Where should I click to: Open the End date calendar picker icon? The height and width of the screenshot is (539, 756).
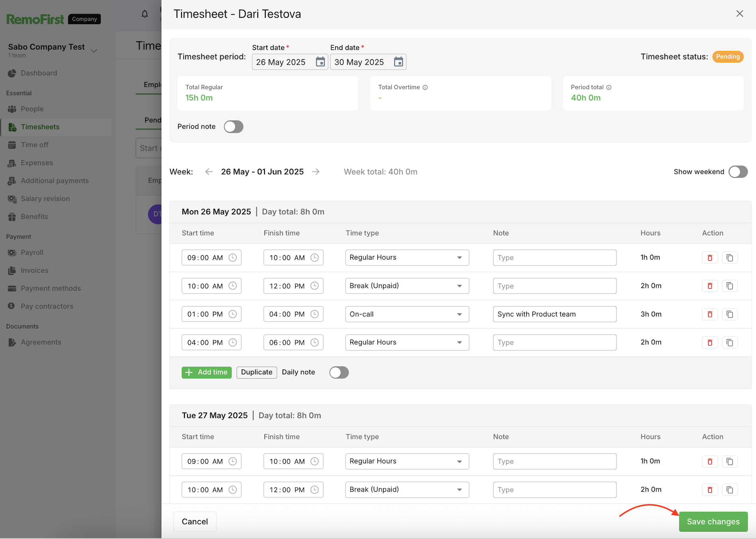coord(398,62)
